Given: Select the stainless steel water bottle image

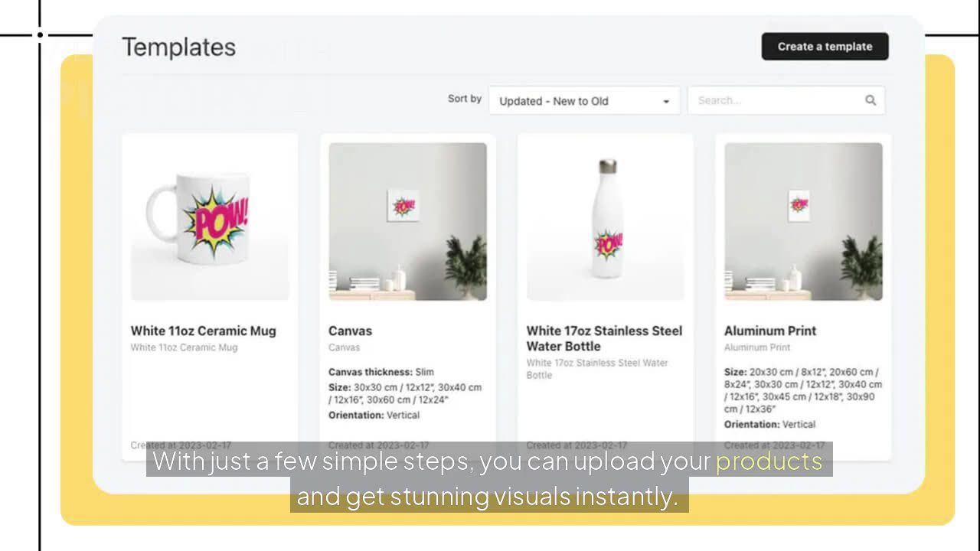Looking at the screenshot, I should [606, 221].
